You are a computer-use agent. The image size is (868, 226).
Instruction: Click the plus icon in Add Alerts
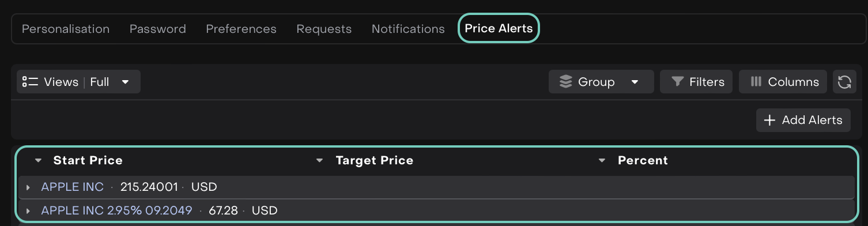click(769, 120)
